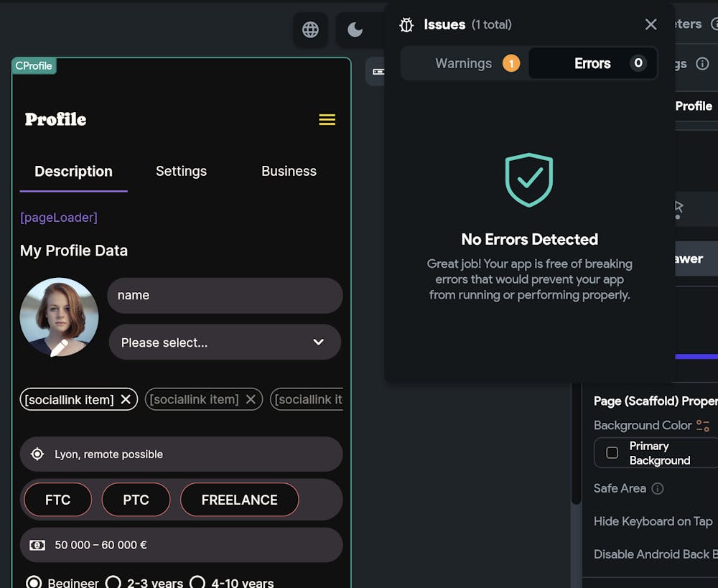Switch to the Business tab

tap(289, 171)
